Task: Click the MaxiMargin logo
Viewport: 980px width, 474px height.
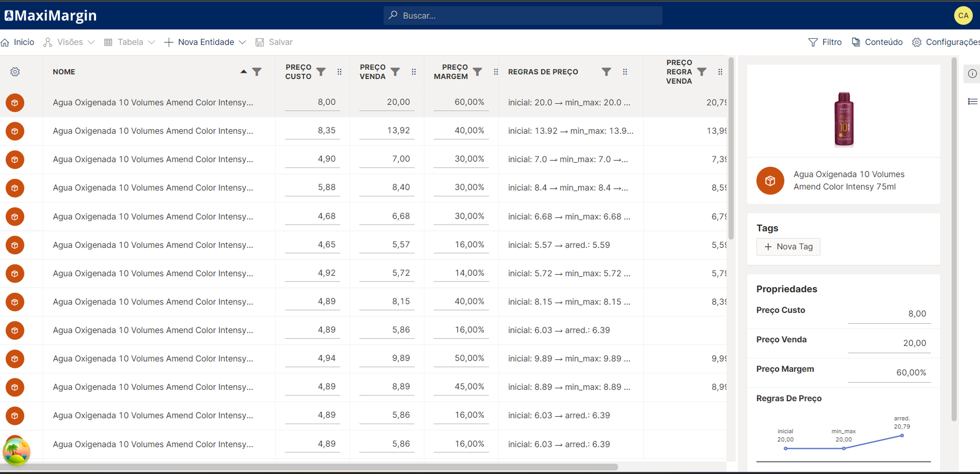Action: point(51,15)
